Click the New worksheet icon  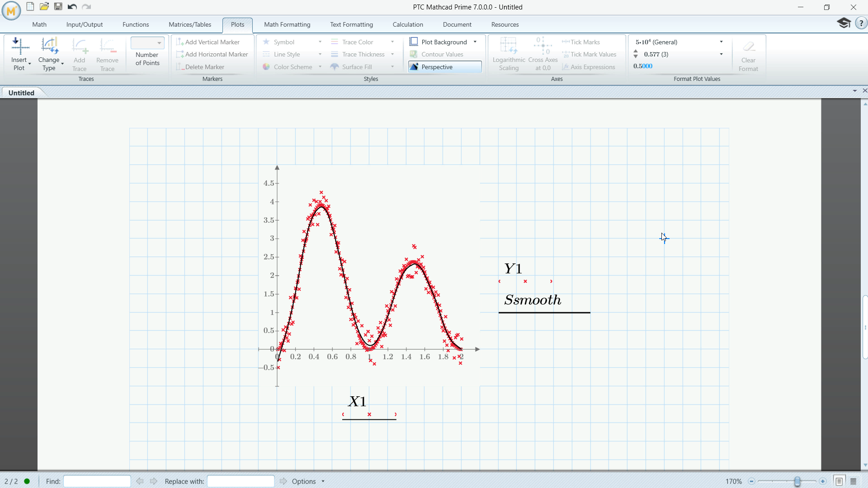[30, 6]
